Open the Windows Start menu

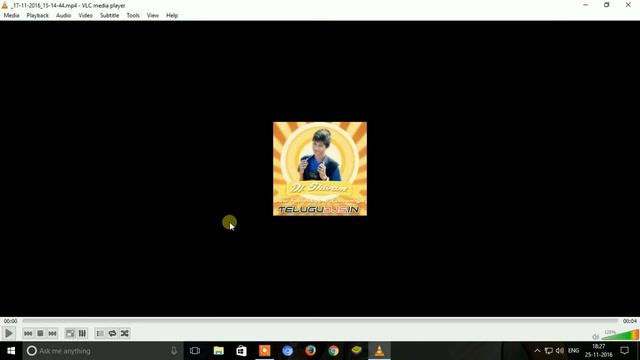(x=11, y=351)
